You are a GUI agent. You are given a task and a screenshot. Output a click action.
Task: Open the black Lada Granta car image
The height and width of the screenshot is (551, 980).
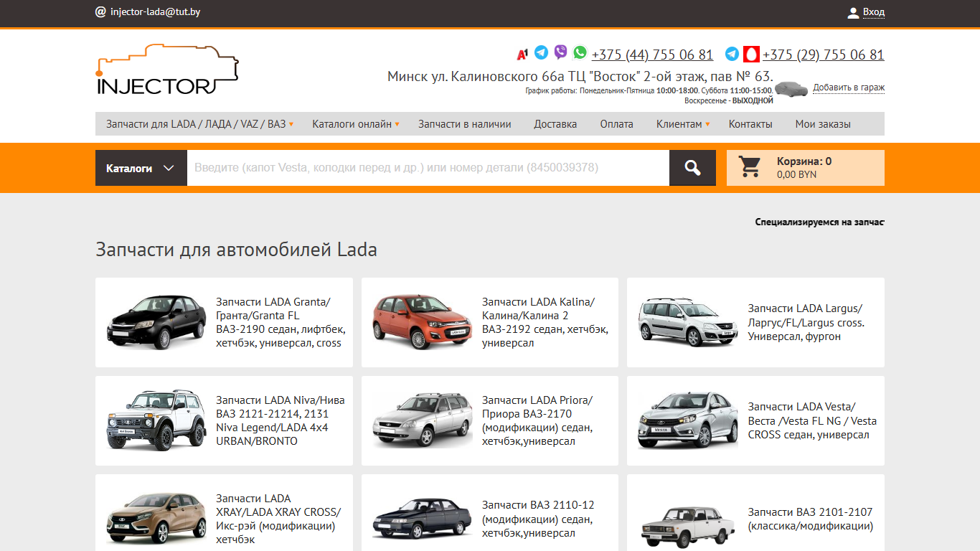point(156,322)
